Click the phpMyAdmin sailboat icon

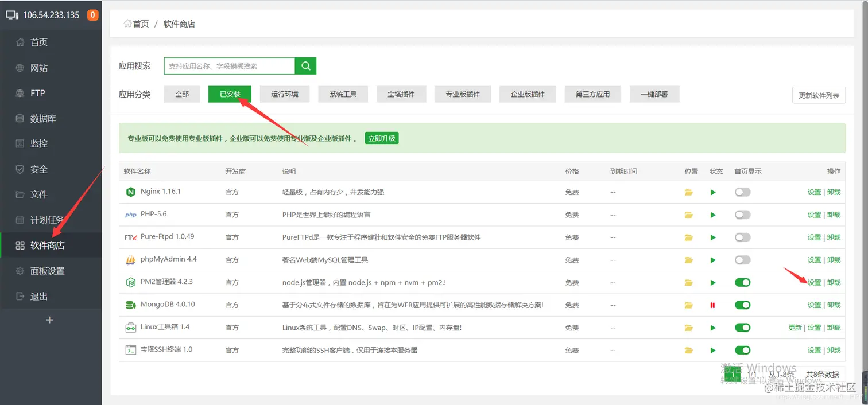tap(130, 260)
